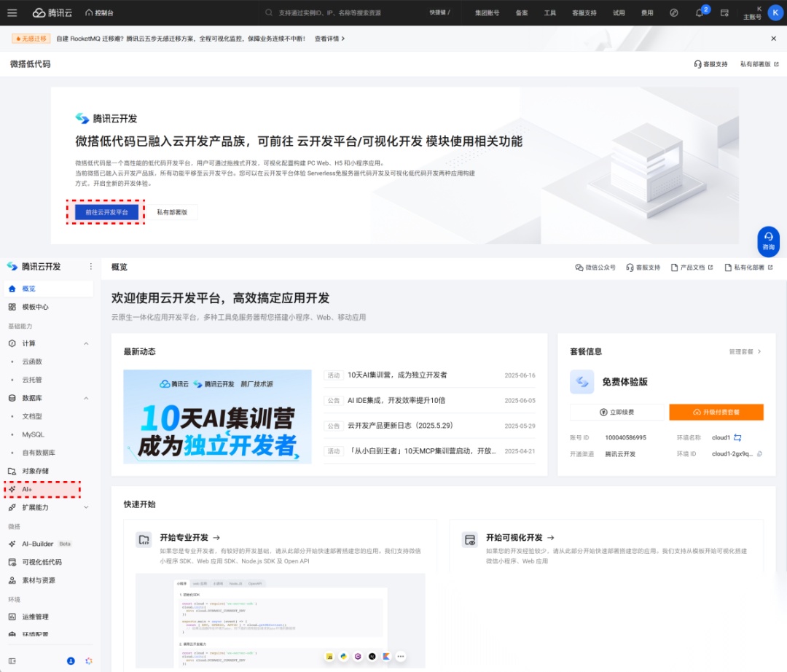Close the RocketMQ migration banner
The width and height of the screenshot is (787, 672).
(x=773, y=39)
